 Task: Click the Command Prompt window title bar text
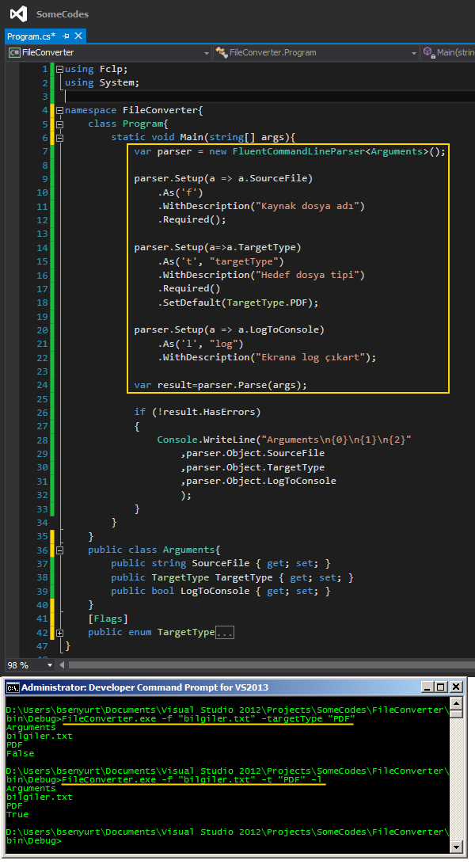(x=145, y=687)
